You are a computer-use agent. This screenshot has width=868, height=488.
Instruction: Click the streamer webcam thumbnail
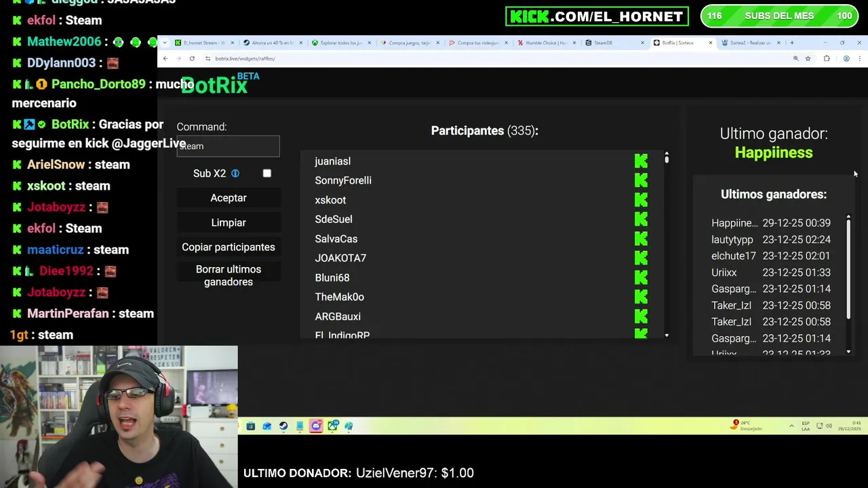(119, 417)
